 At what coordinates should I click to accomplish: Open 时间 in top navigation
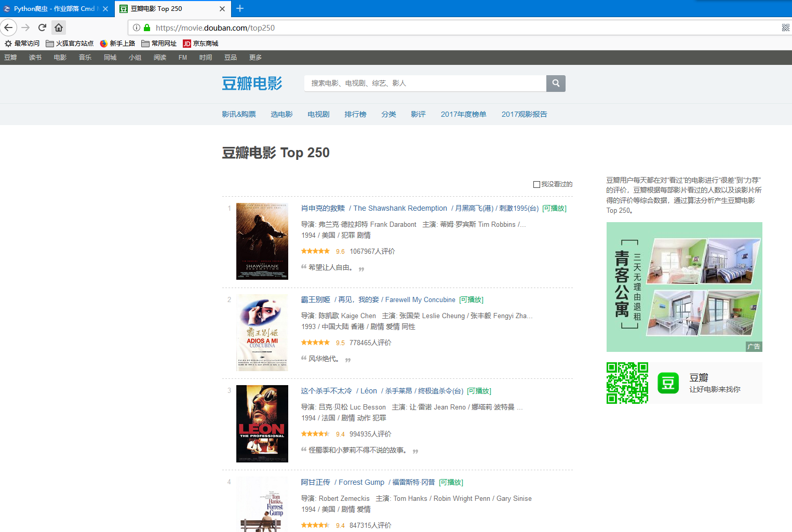click(x=206, y=58)
